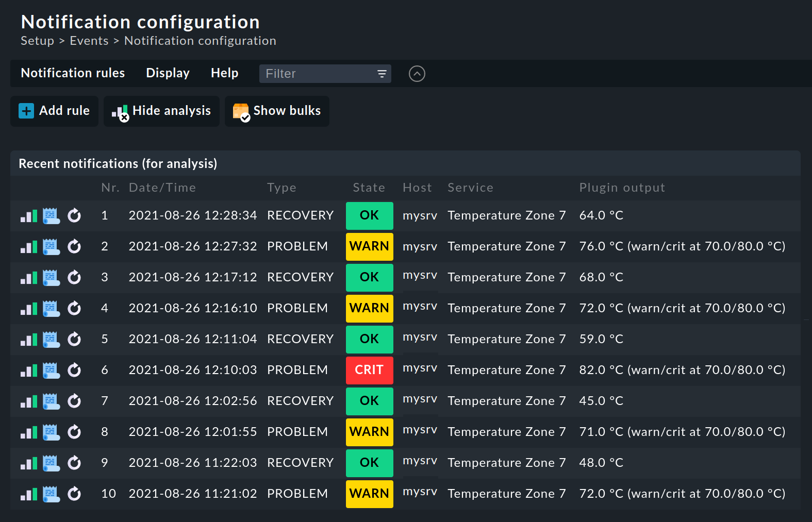
Task: Open the Help menu
Action: [x=224, y=73]
